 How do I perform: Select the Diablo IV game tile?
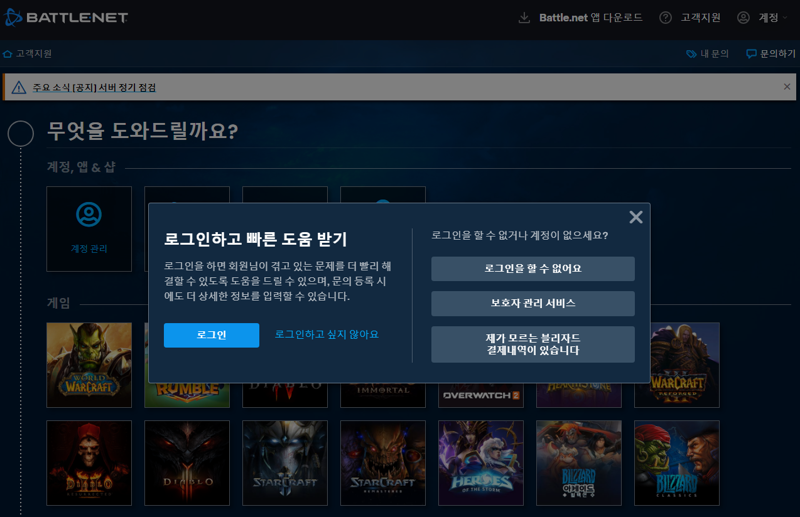coord(285,395)
